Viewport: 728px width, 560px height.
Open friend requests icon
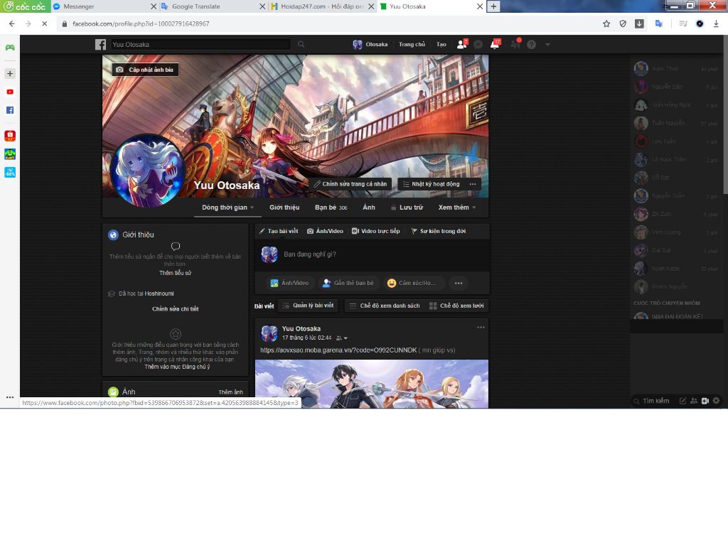[461, 45]
